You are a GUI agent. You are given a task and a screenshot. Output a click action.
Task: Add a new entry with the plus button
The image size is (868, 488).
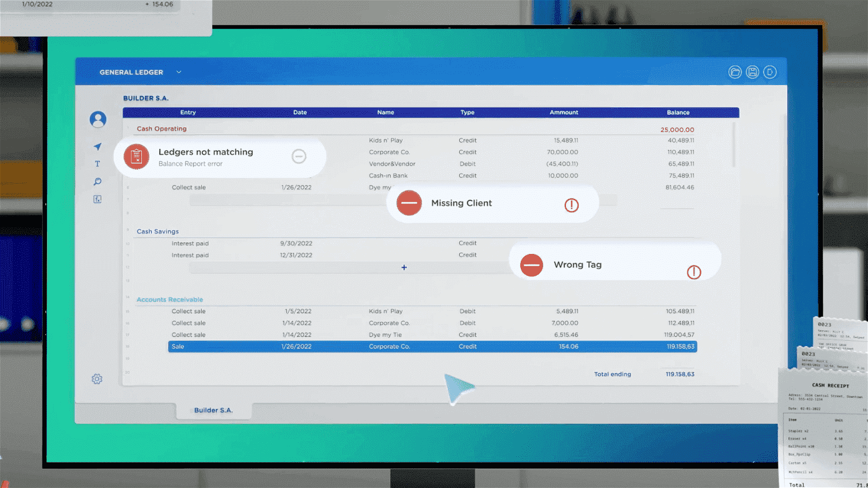[x=404, y=267]
